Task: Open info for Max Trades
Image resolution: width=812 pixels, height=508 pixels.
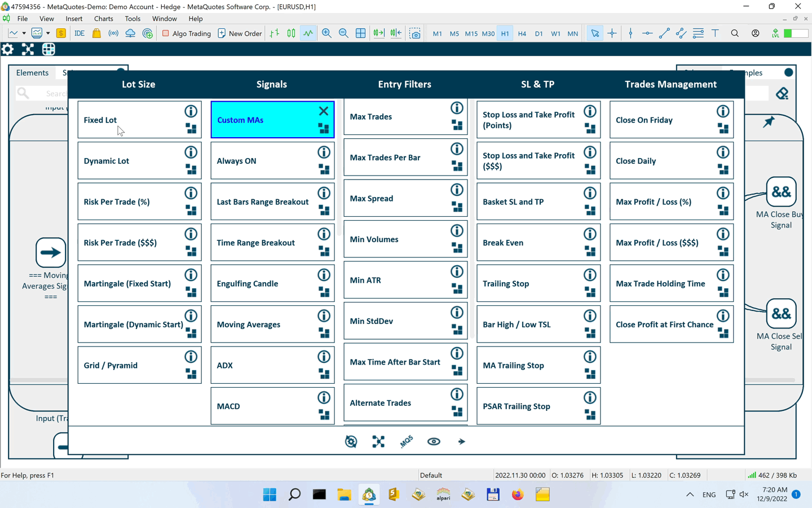Action: (457, 108)
